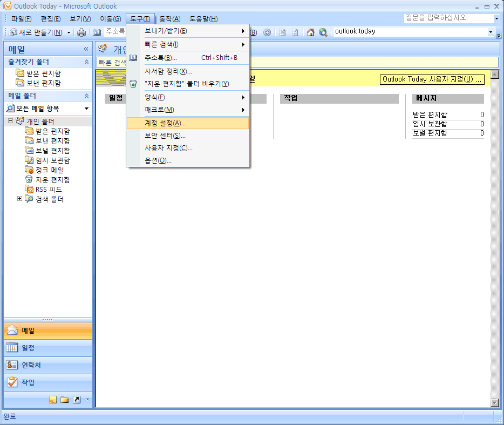Screen dimensions: 504x425
Task: Open the 도움말(H) menu
Action: 203,19
